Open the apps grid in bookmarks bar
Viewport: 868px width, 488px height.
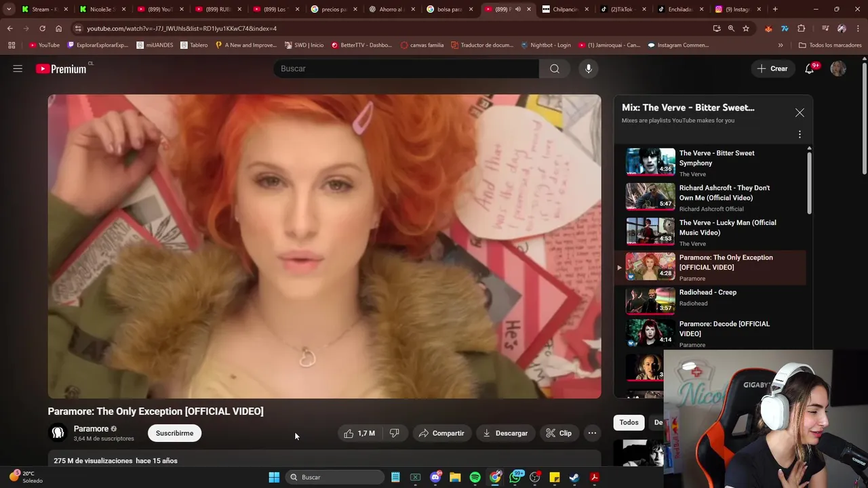(12, 45)
